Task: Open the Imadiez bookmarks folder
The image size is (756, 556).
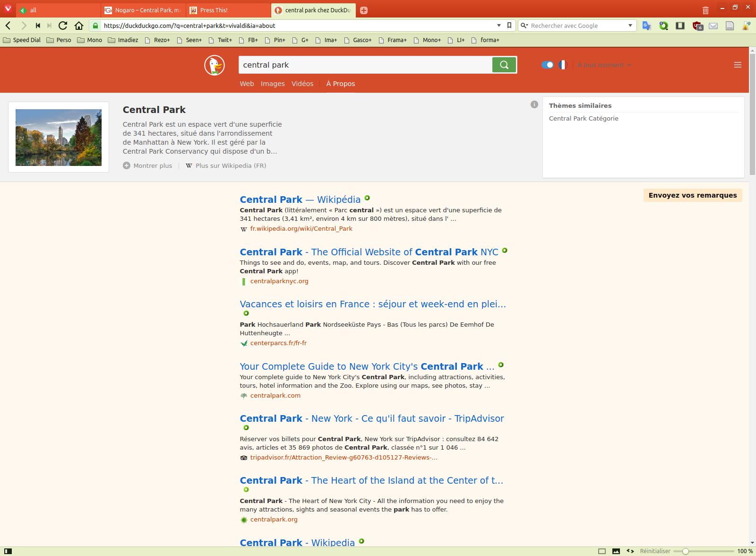Action: [123, 40]
